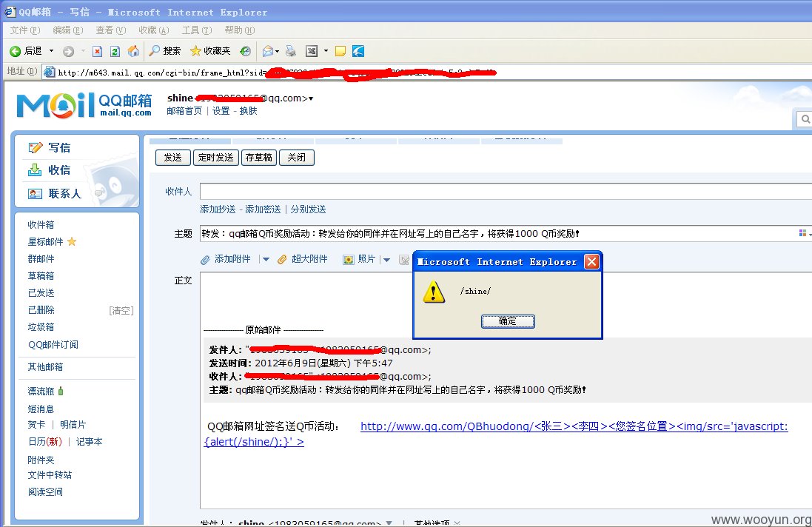
Task: Click the 超大附件 attachment icon
Action: tap(282, 259)
